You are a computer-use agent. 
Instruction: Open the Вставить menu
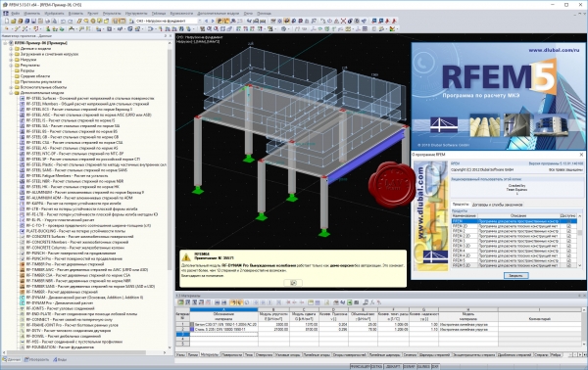75,13
